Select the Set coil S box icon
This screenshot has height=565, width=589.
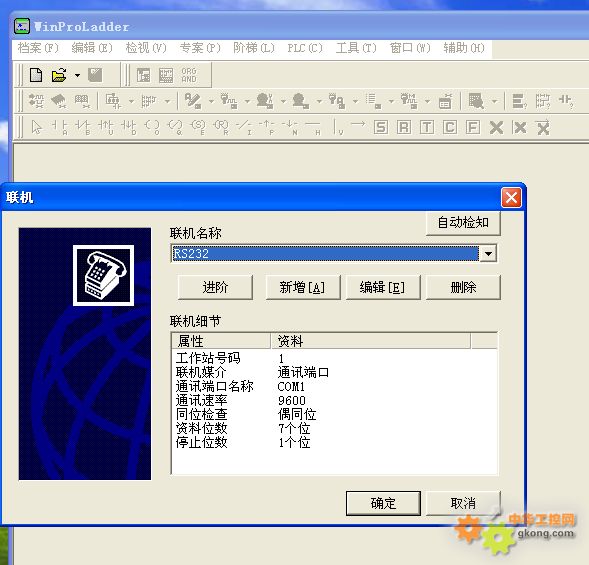click(x=381, y=127)
